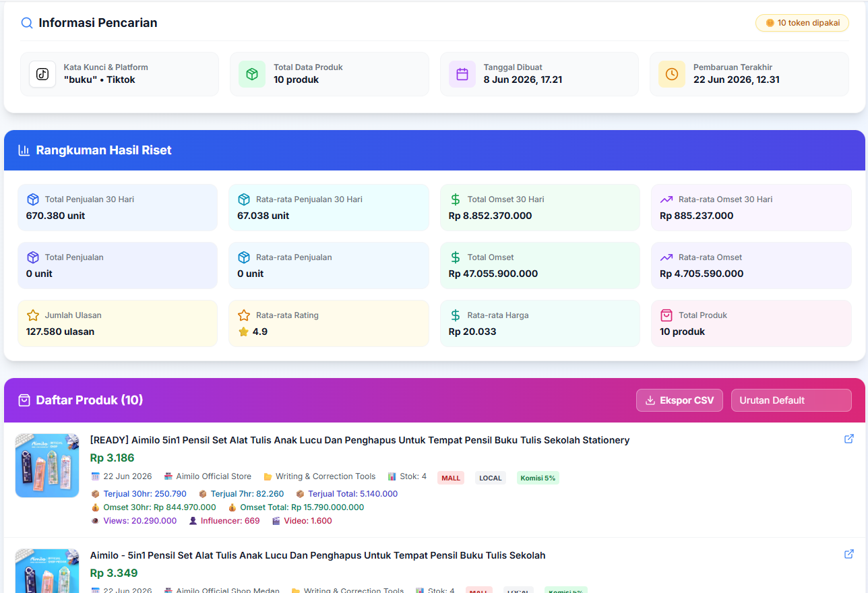
Task: Click the outlined star icon for Rata-rata Rating
Action: (244, 315)
